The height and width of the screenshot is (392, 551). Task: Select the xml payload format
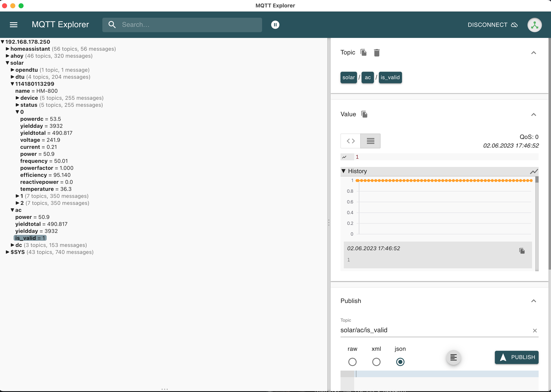[376, 362]
